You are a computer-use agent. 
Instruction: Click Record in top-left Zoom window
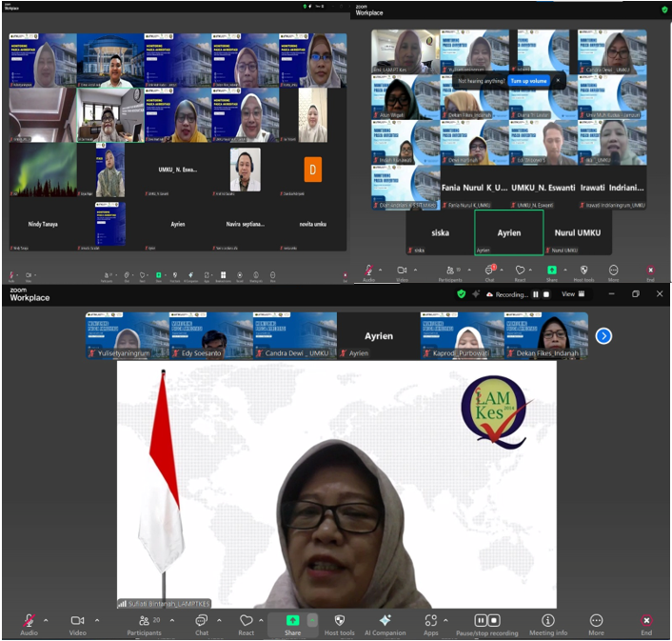[x=240, y=276]
